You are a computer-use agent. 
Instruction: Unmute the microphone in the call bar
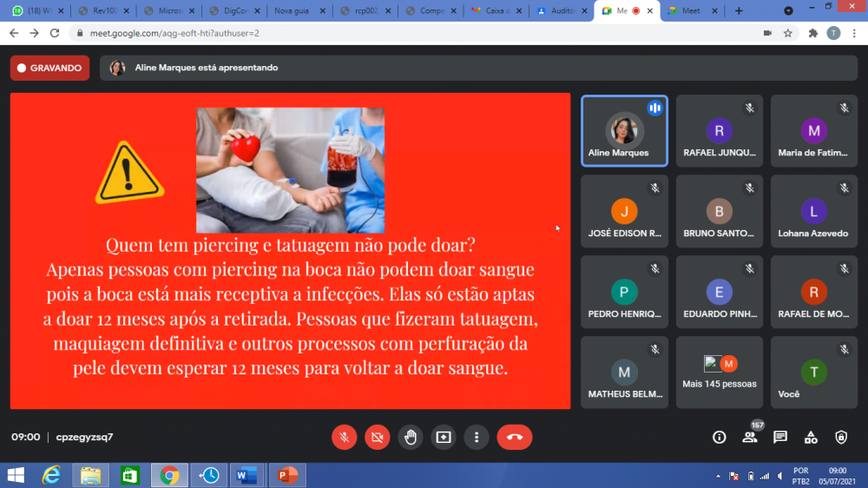click(x=345, y=438)
